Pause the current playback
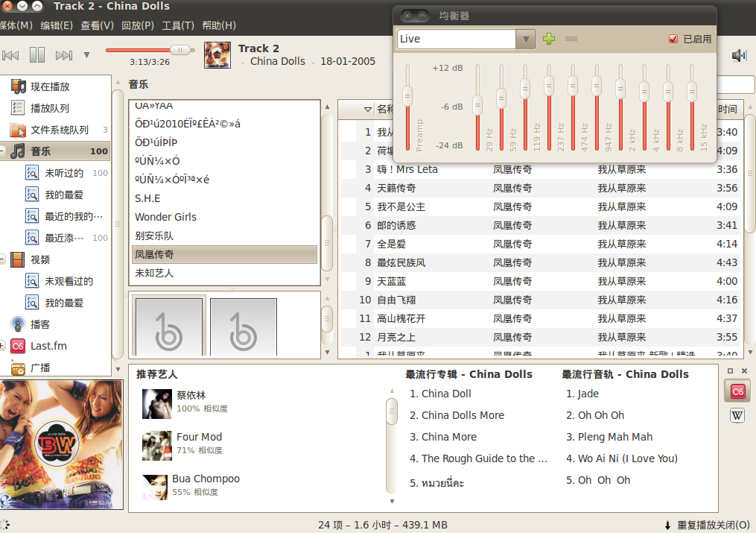The width and height of the screenshot is (756, 533). [x=37, y=55]
